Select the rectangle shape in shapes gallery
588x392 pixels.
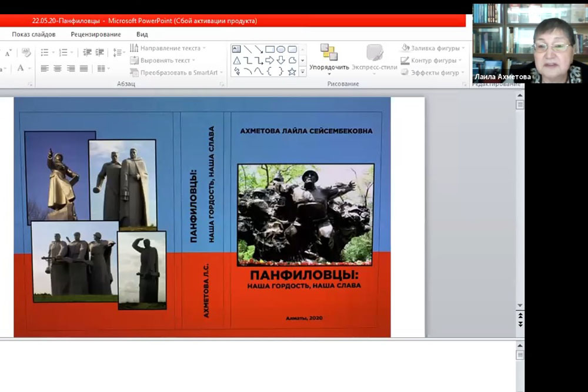click(270, 49)
